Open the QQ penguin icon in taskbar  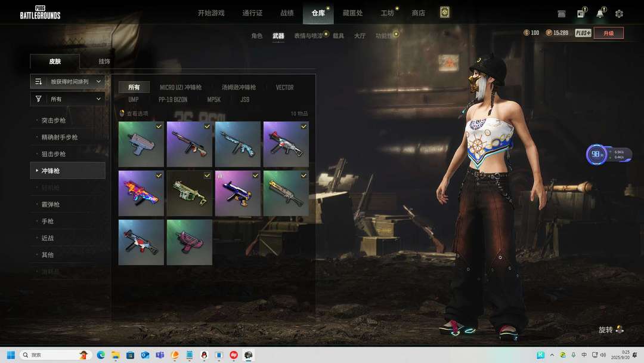tap(204, 355)
